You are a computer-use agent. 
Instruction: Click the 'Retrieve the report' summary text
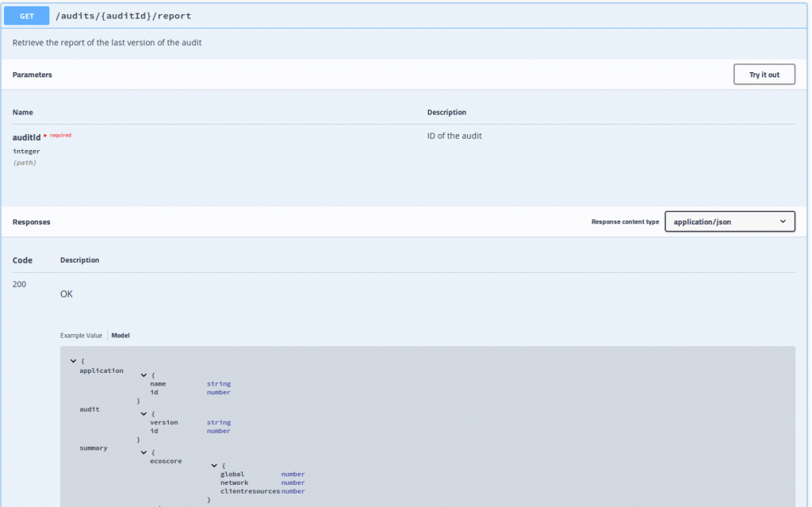click(x=107, y=43)
